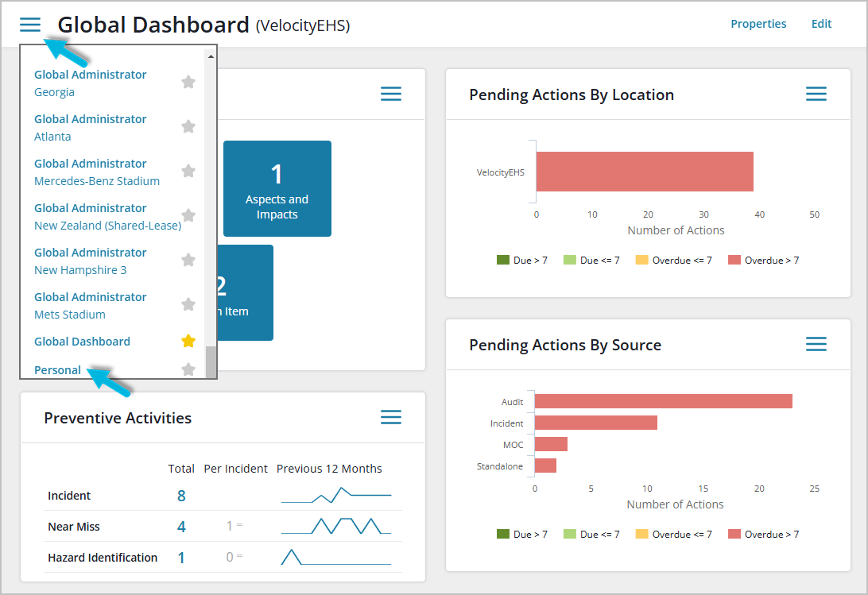Toggle star for Mercedes-Benz Stadium dashboard
The width and height of the screenshot is (868, 595).
tap(188, 171)
